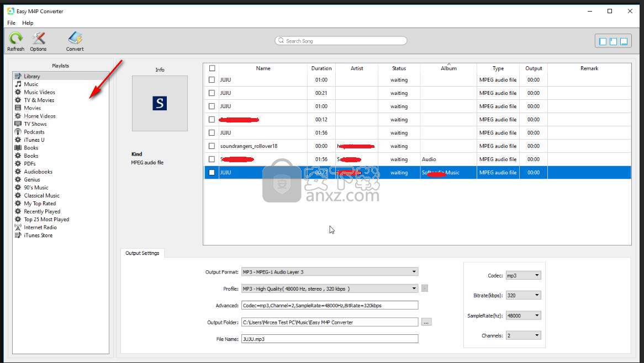Open the Profile dropdown
Viewport: 644px width, 363px height.
330,289
